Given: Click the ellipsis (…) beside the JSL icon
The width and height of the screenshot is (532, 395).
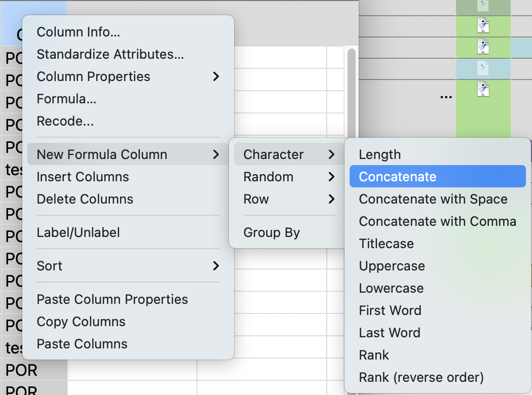Looking at the screenshot, I should pos(446,96).
